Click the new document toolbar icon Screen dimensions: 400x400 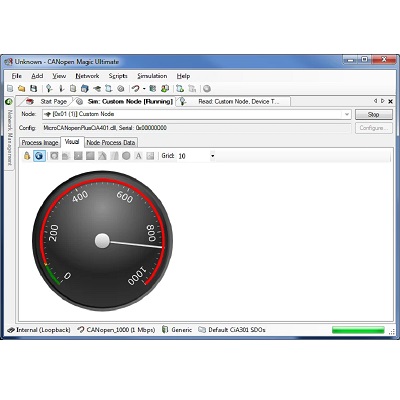click(10, 89)
